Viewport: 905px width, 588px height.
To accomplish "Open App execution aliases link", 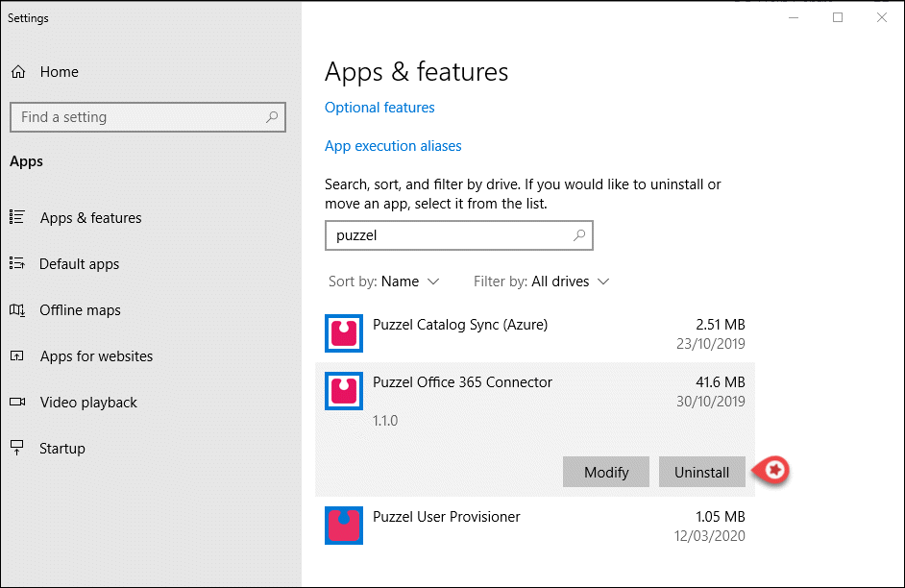I will click(393, 146).
